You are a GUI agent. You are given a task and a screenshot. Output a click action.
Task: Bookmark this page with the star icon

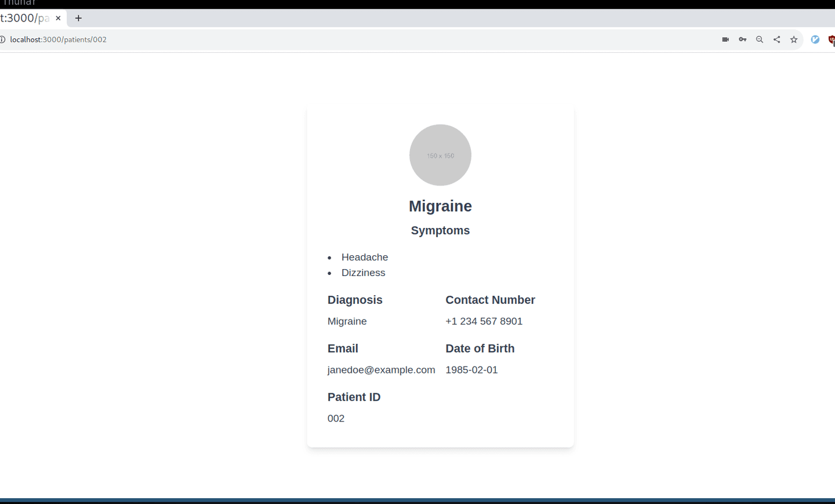[794, 39]
